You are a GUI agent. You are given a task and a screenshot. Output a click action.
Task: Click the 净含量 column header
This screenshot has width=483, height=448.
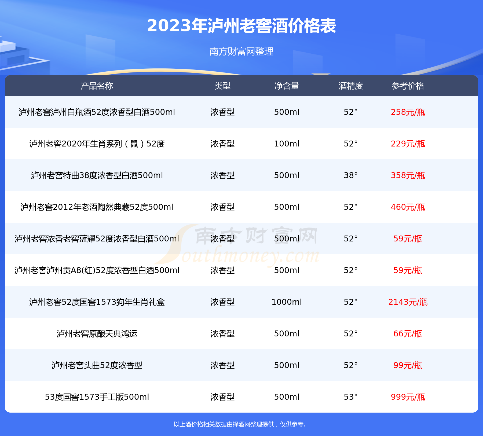point(287,86)
